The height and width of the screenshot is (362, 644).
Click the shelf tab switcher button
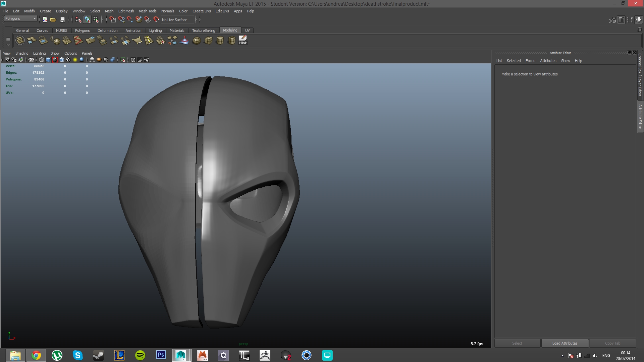[8, 40]
